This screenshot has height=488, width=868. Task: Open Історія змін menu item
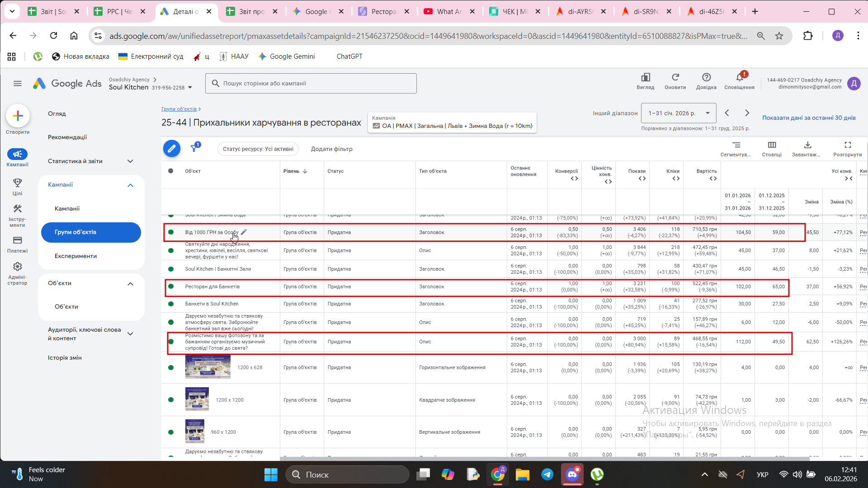[x=65, y=357]
